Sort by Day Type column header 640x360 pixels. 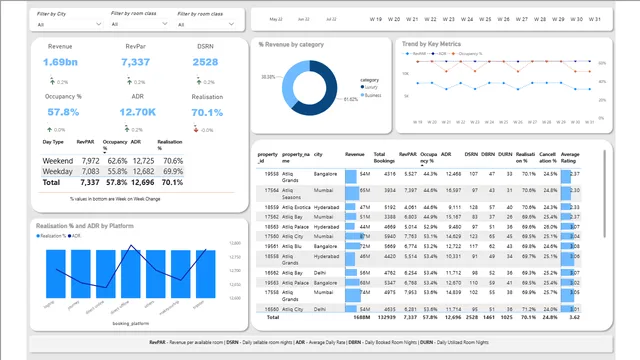53,142
